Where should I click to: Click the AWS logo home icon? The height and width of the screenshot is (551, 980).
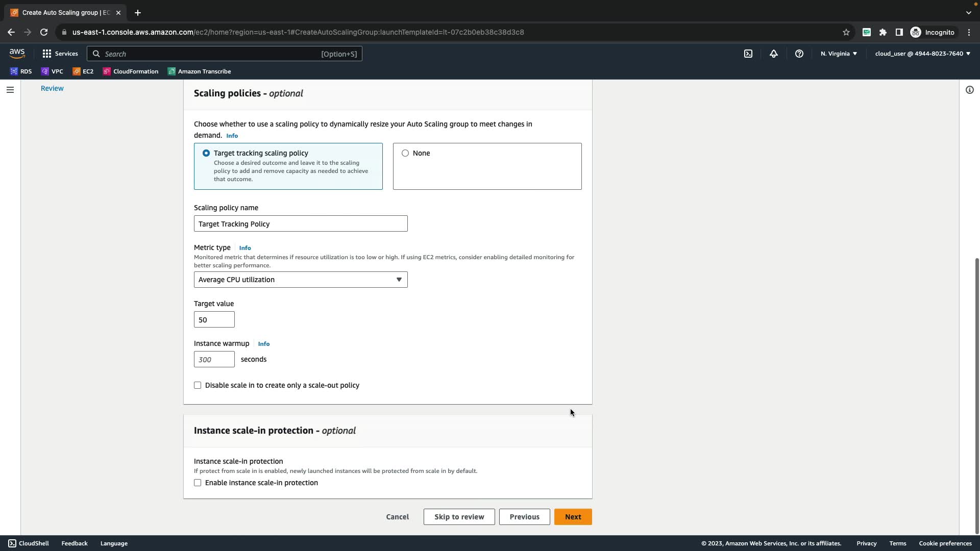17,54
